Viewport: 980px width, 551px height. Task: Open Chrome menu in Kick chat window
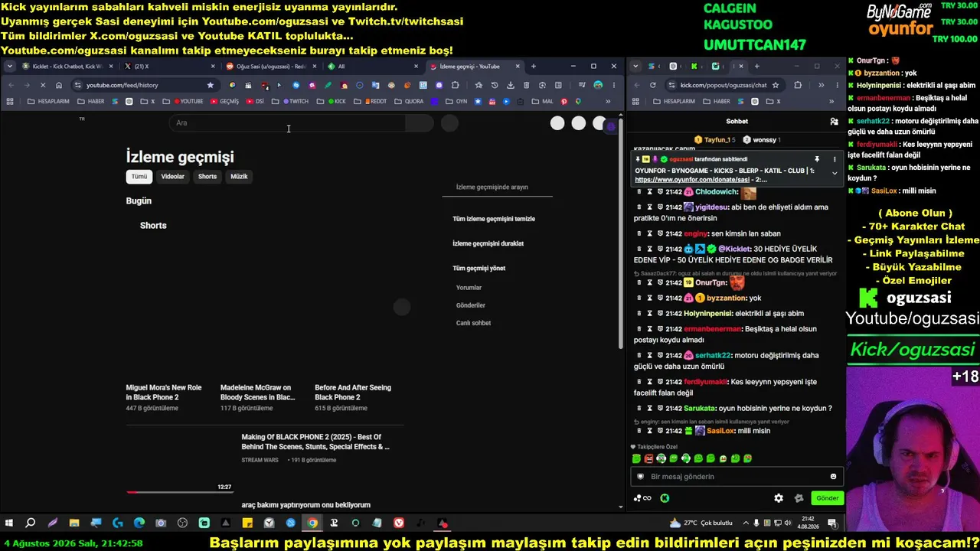click(x=836, y=85)
